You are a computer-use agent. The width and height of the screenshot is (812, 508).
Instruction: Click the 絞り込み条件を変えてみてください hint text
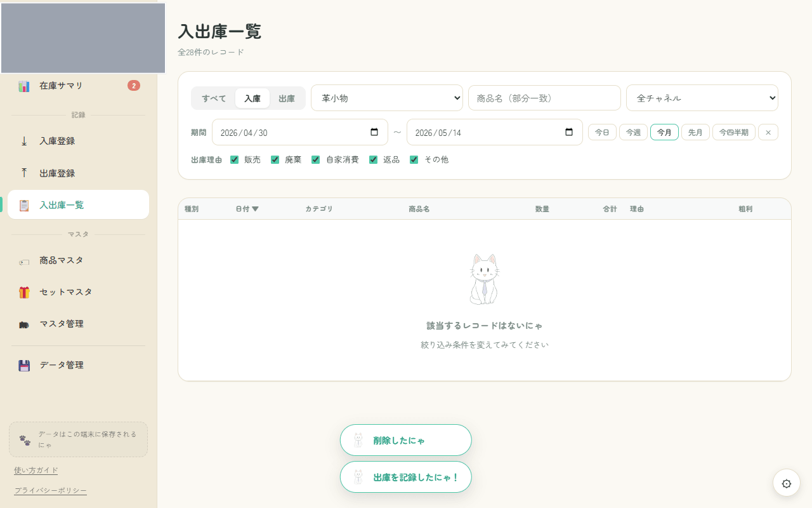[x=485, y=345]
